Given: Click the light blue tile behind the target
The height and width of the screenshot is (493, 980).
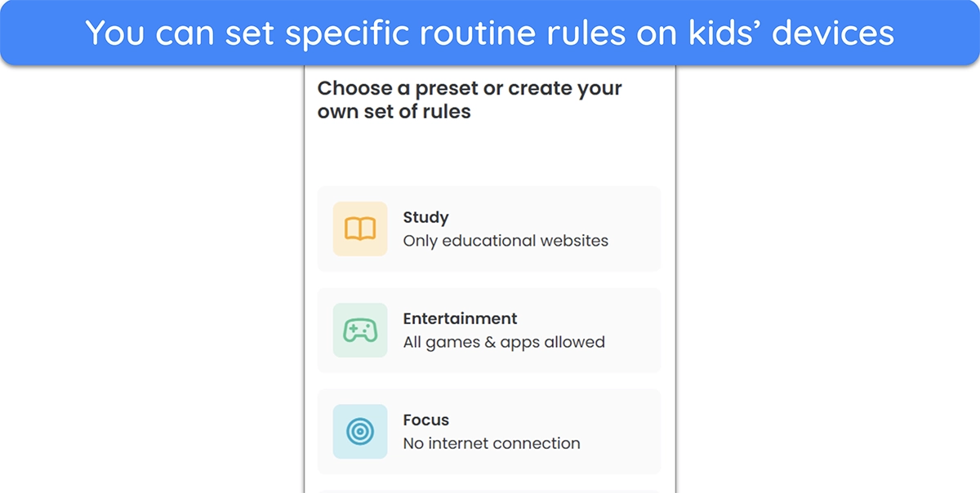Looking at the screenshot, I should (360, 432).
